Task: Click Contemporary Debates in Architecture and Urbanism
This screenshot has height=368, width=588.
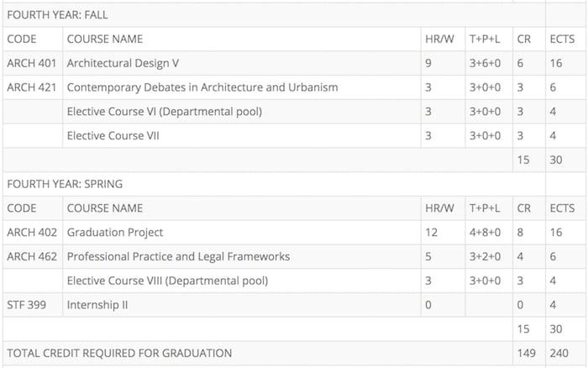Action: coord(202,87)
